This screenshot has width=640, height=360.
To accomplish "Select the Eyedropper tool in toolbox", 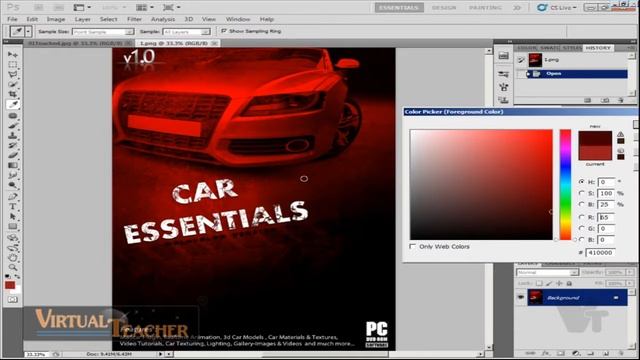I will coord(13,104).
